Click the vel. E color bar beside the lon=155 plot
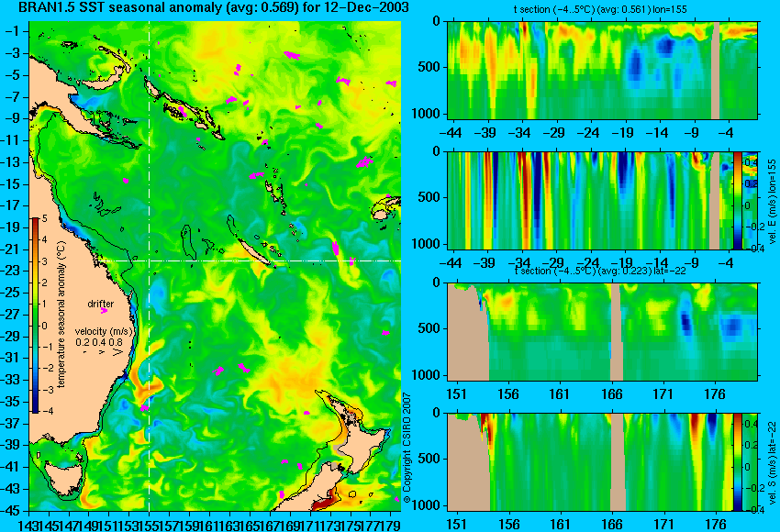780x532 pixels. (737, 200)
